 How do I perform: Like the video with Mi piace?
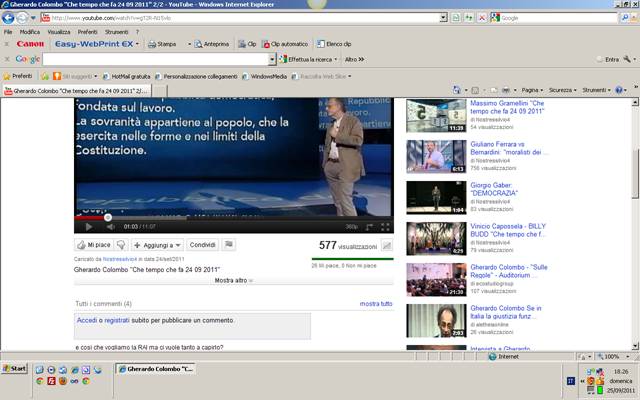[x=94, y=245]
